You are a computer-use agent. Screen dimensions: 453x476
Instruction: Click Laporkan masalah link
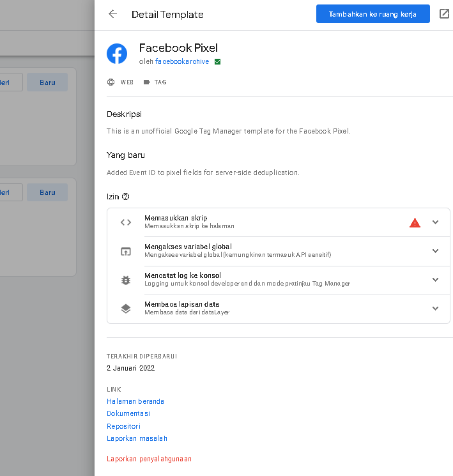[x=137, y=438]
